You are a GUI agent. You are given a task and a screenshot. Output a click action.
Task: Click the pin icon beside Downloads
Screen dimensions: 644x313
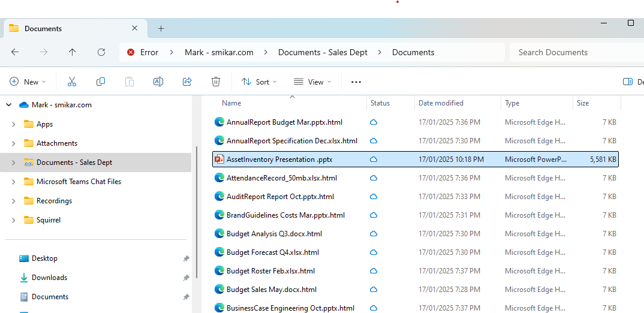186,278
